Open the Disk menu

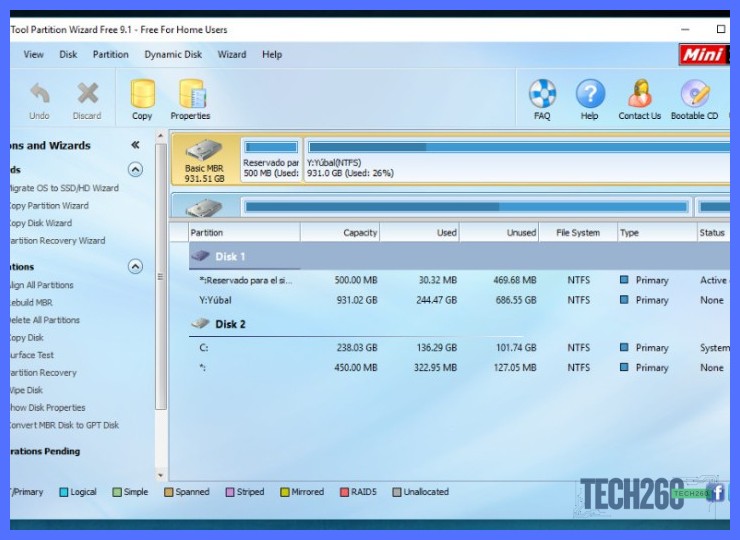[68, 54]
